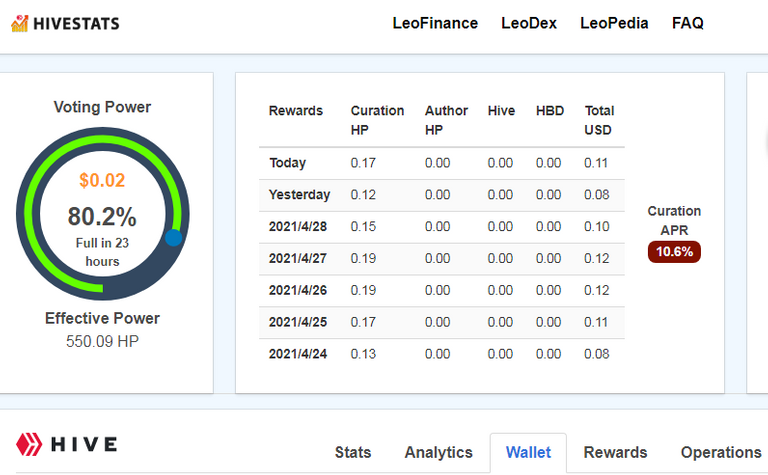Open the LeoPedia link
Screen dimensions: 768x475
[x=614, y=23]
